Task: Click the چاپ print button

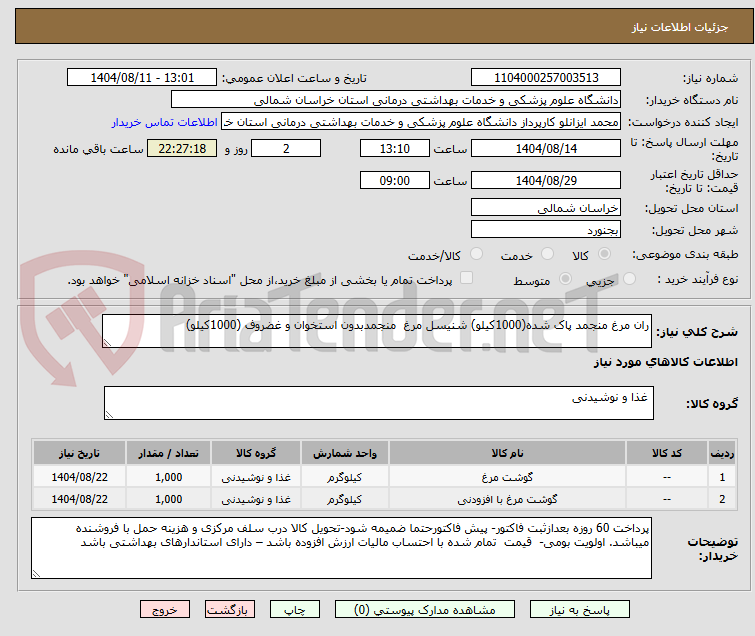Action: coord(295,610)
